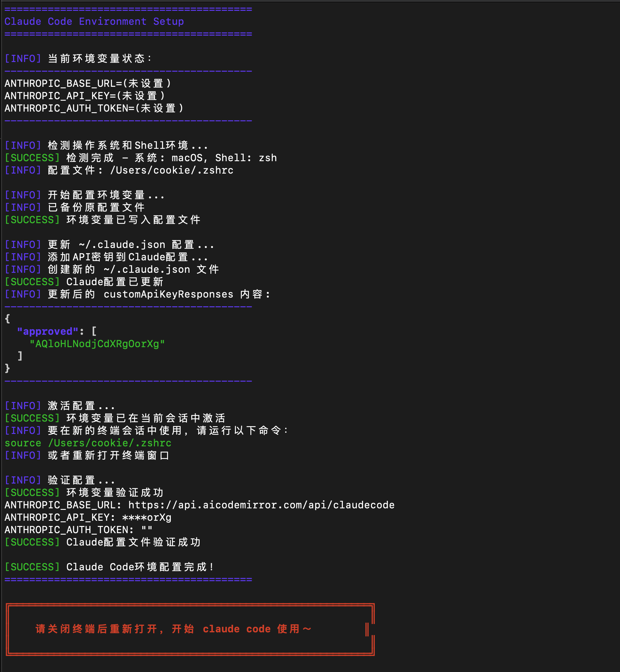The width and height of the screenshot is (620, 672).
Task: Click the '检测操作系统和Shell环境...' line
Action: coord(106,145)
